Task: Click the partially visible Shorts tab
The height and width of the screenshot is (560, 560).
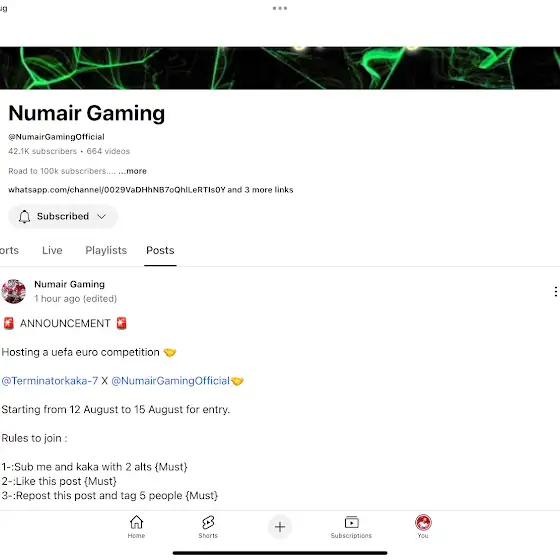Action: [9, 250]
